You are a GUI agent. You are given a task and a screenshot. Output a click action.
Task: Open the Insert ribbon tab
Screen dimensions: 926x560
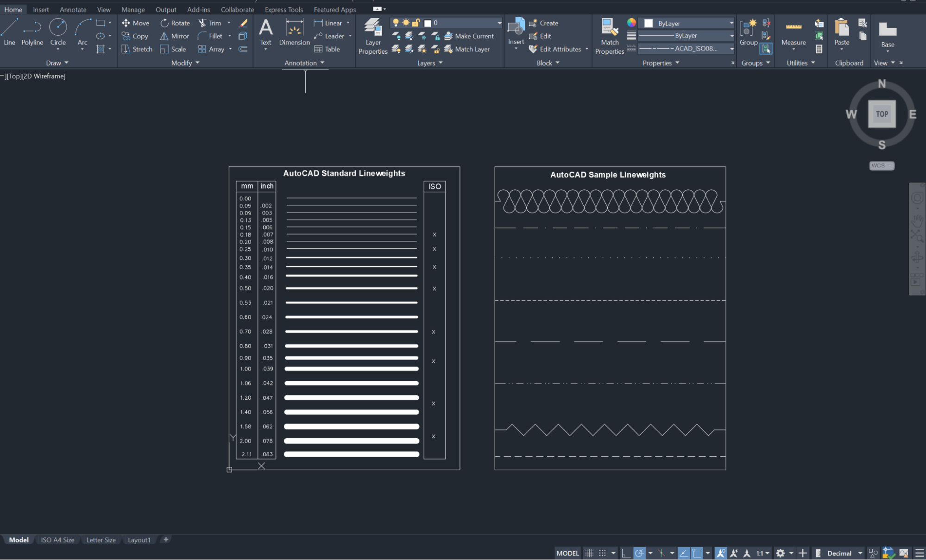click(41, 9)
